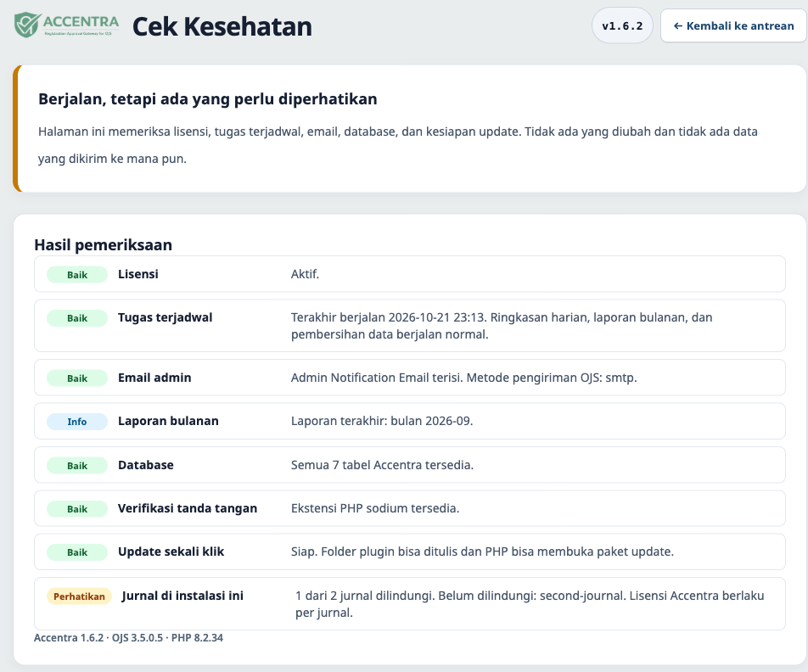The width and height of the screenshot is (808, 672).
Task: Click the Baik badge beside Database
Action: pyautogui.click(x=77, y=465)
